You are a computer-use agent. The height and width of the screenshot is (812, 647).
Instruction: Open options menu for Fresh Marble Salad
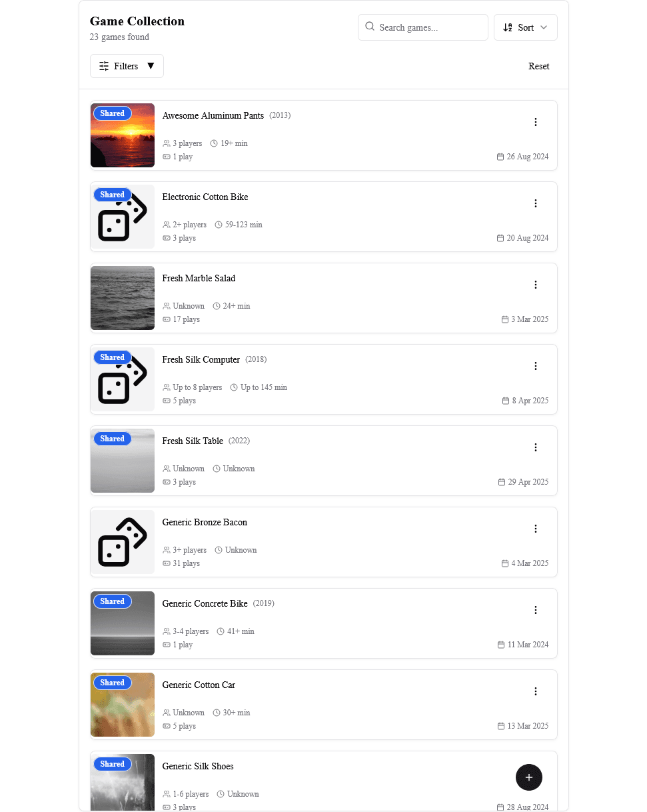(535, 285)
